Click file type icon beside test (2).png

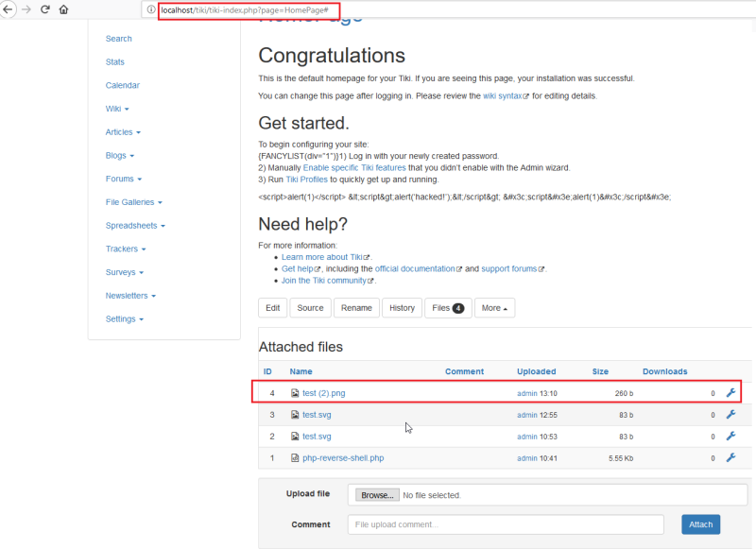pyautogui.click(x=295, y=393)
